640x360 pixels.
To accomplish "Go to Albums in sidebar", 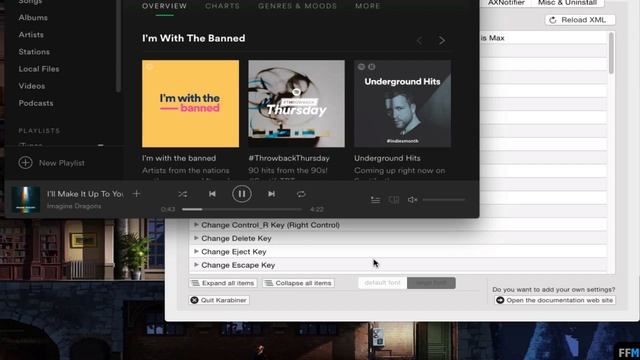I will pos(33,18).
